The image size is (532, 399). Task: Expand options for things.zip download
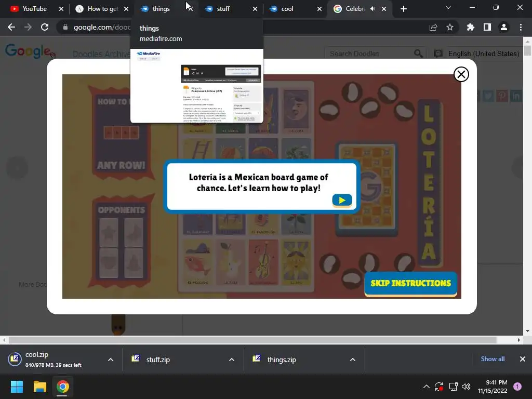pyautogui.click(x=353, y=360)
